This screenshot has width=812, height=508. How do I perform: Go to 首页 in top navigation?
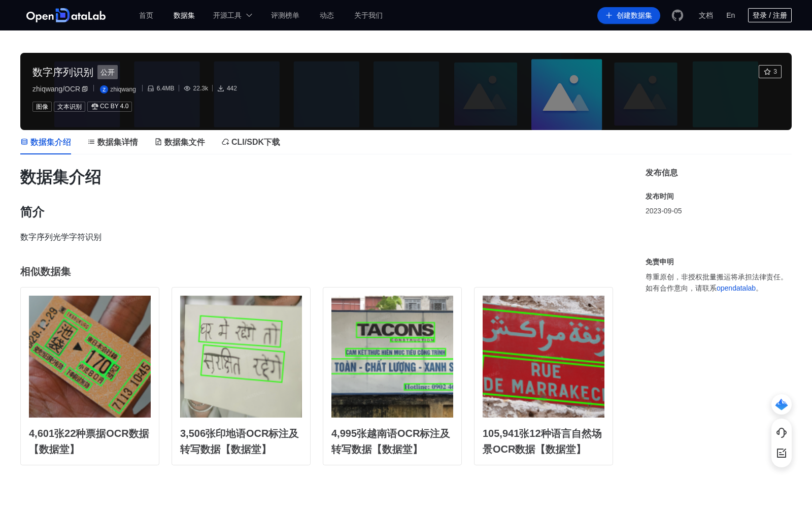146,15
